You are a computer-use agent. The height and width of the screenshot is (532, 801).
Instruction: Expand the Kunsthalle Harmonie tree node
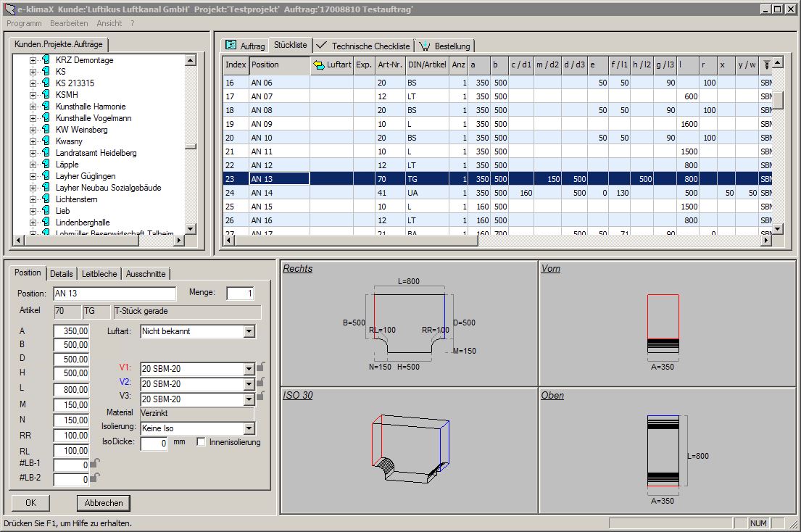coord(33,107)
